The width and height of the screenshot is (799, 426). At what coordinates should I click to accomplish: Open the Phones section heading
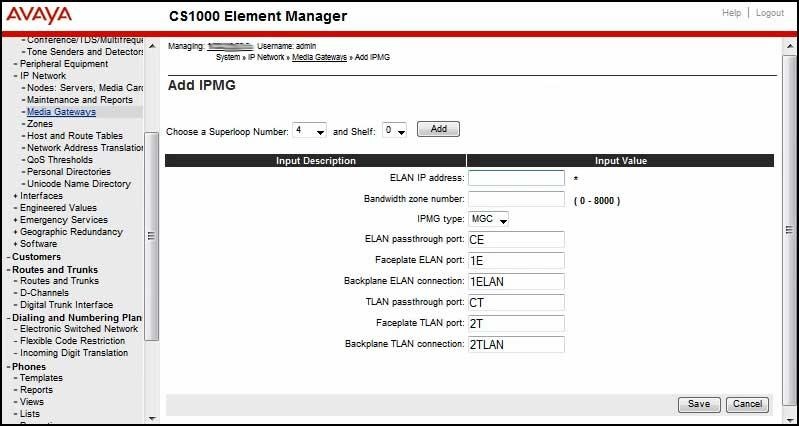pyautogui.click(x=29, y=367)
